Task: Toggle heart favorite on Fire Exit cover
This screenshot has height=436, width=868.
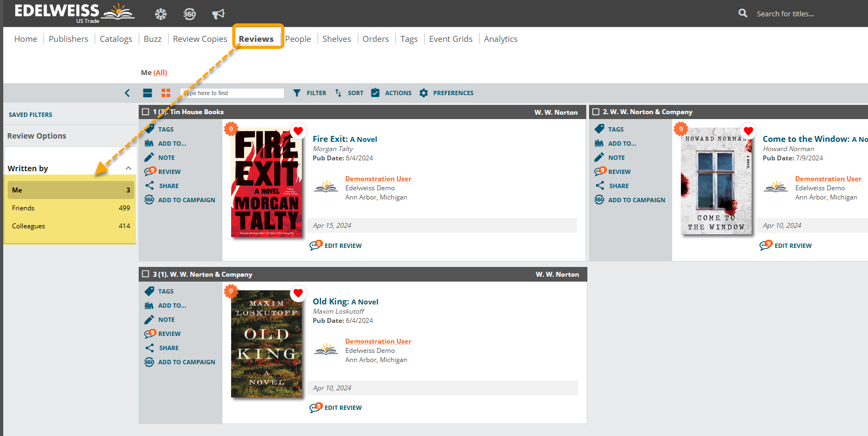Action: 298,130
